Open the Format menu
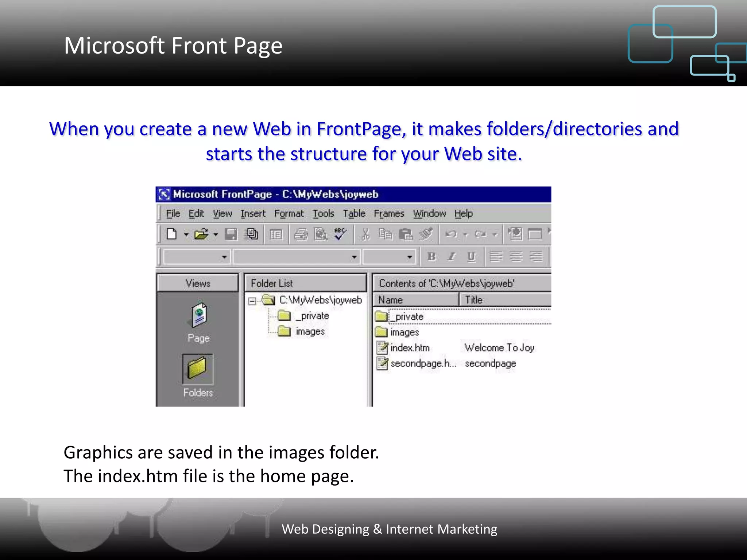Image resolution: width=747 pixels, height=560 pixels. coord(289,214)
